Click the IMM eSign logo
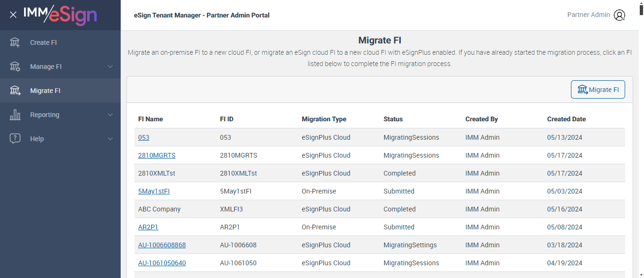644x278 pixels. point(60,15)
